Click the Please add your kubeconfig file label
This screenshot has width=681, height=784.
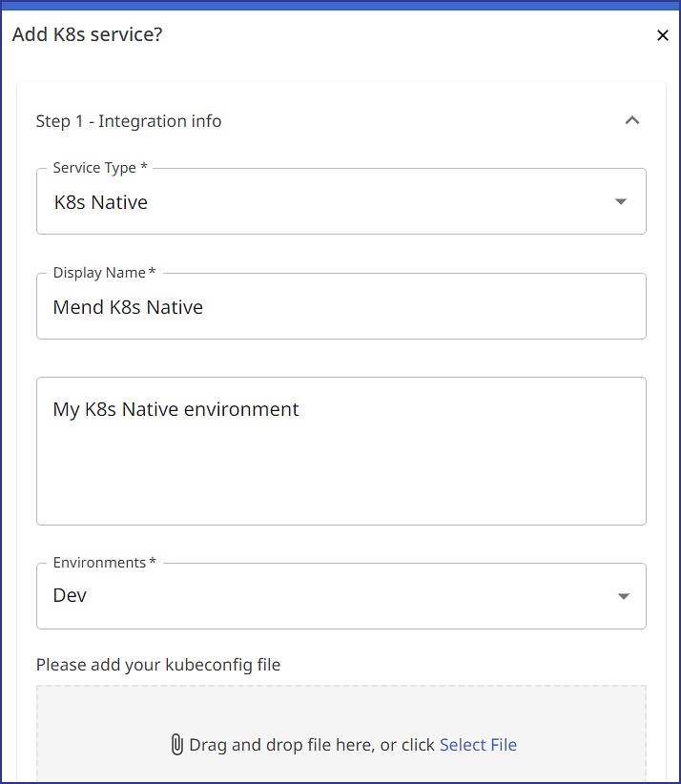pyautogui.click(x=158, y=665)
